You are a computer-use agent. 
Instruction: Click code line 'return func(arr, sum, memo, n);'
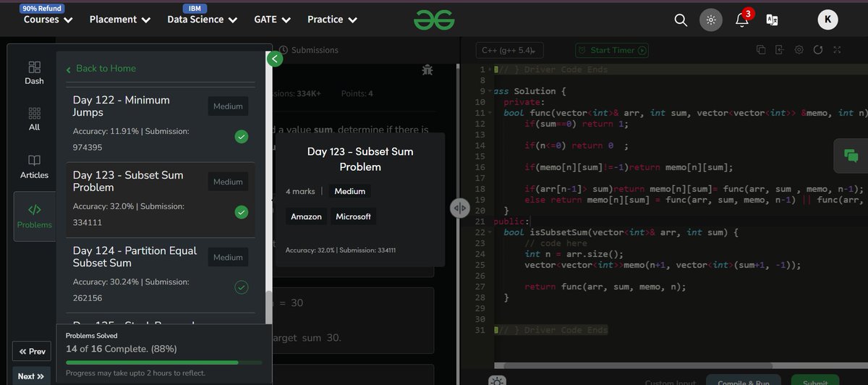click(x=605, y=287)
